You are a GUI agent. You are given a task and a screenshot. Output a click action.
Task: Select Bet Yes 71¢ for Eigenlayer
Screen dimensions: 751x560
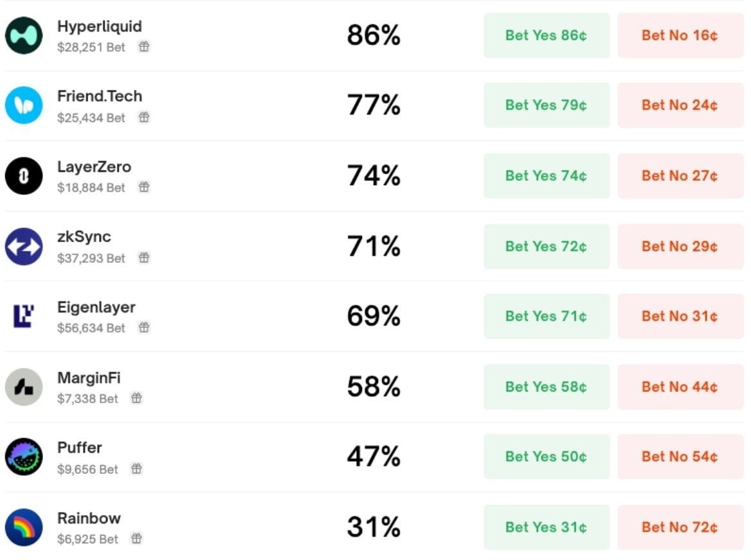tap(546, 316)
